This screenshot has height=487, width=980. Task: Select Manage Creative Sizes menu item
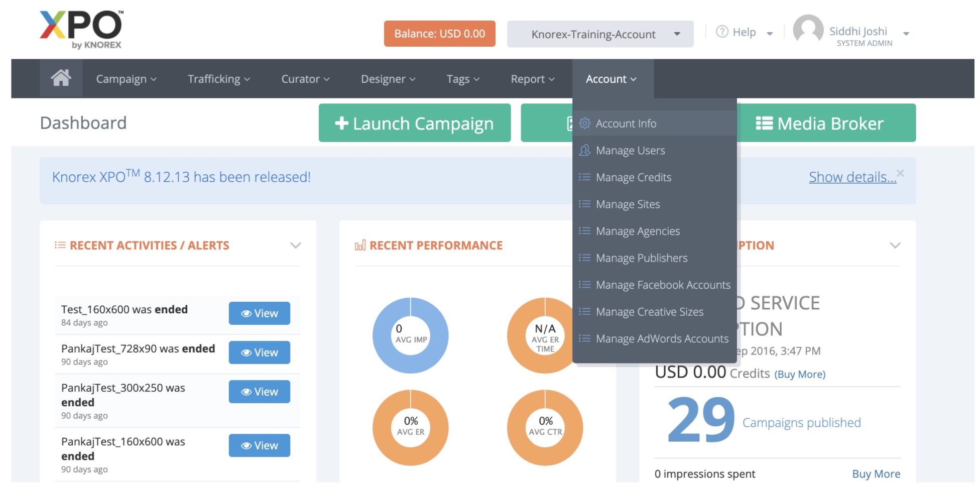pos(655,312)
